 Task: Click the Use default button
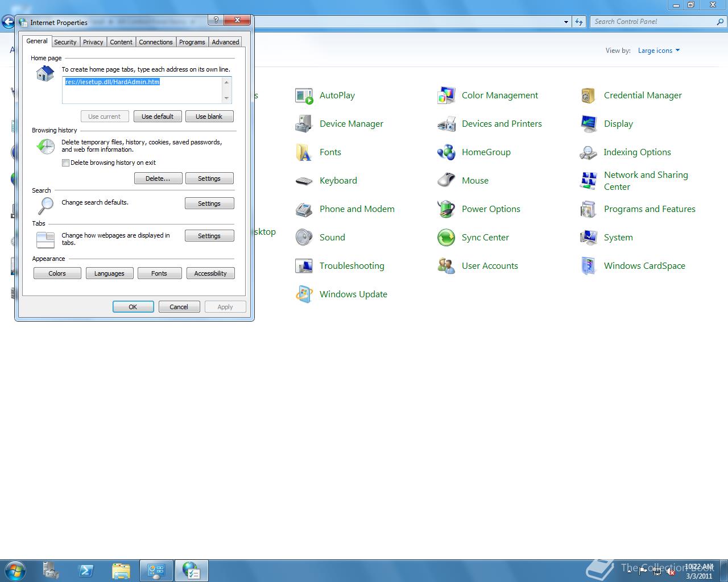pos(158,117)
